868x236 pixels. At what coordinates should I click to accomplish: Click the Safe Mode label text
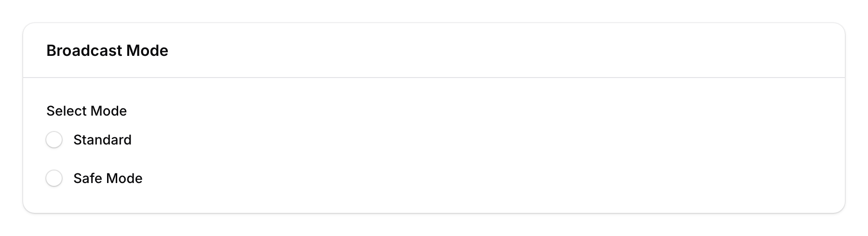click(x=108, y=179)
